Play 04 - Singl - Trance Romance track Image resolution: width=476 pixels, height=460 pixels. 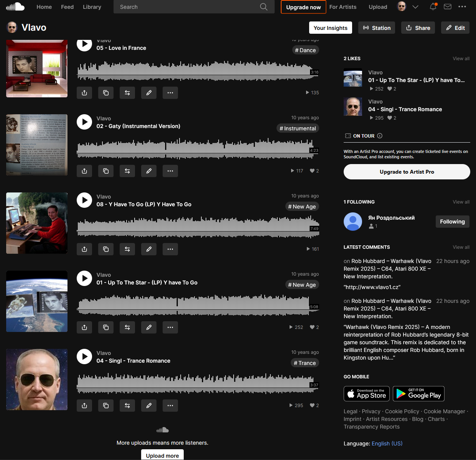click(x=84, y=356)
